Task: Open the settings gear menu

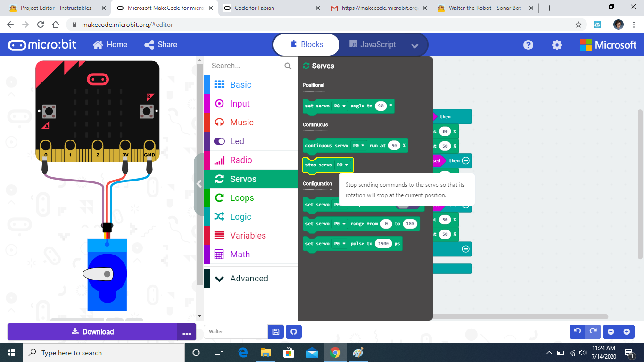Action: (x=557, y=45)
